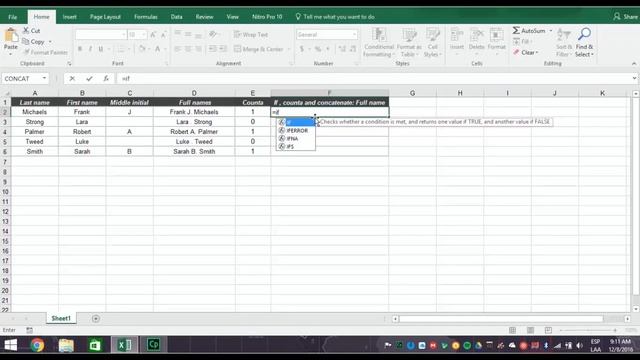Click Insert cells icon

coord(457,35)
